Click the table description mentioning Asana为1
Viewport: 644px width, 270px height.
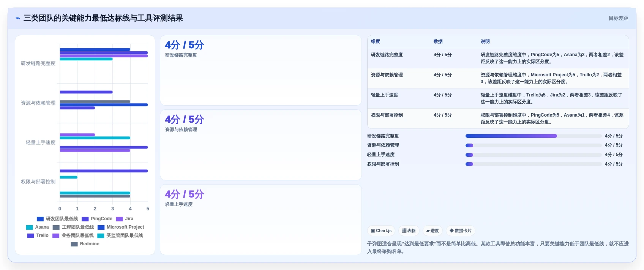(x=552, y=118)
